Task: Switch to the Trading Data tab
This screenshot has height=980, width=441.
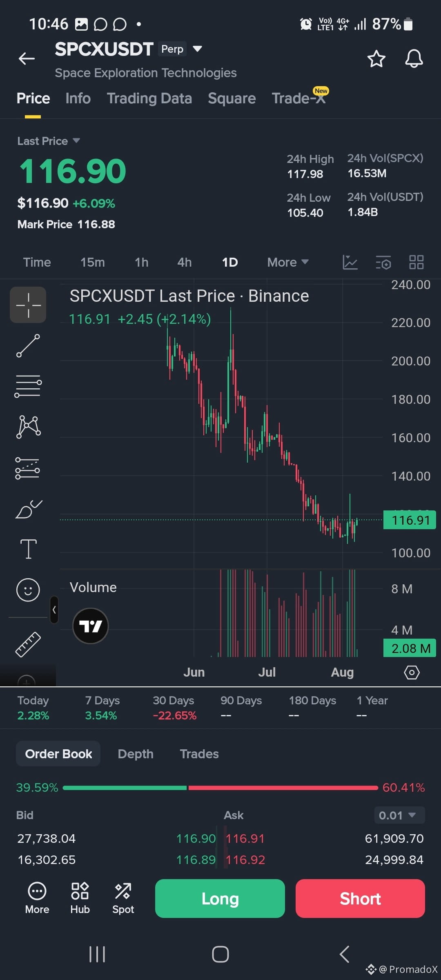Action: pyautogui.click(x=149, y=98)
